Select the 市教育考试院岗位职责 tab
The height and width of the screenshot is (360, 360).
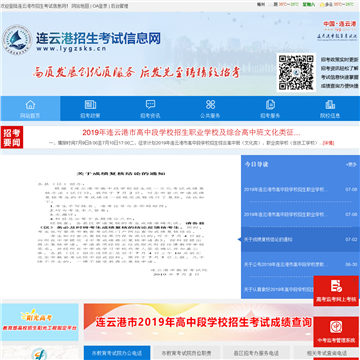coord(187,353)
